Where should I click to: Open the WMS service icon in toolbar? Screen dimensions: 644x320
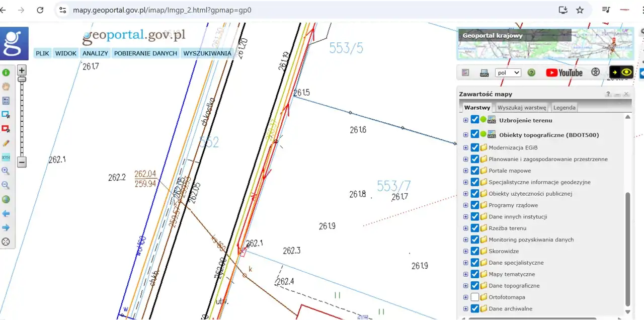484,72
